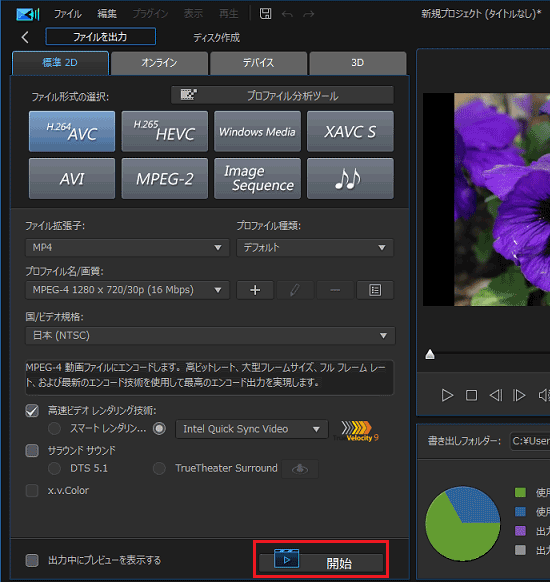550x582 pixels.
Task: Click the gray legend color swatch
Action: pos(520,550)
